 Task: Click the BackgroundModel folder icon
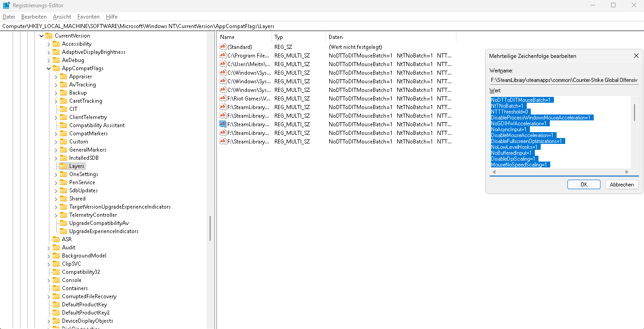pos(56,256)
